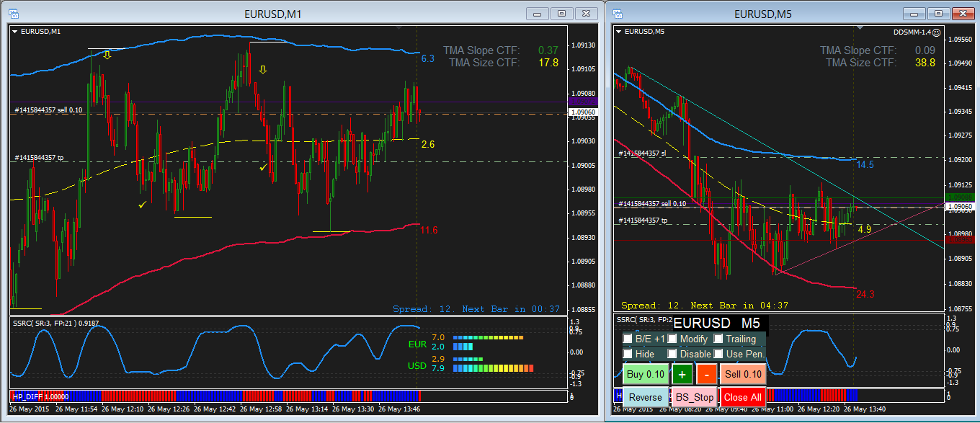Click the BS_Stop button
Image resolution: width=980 pixels, height=423 pixels.
(x=695, y=397)
